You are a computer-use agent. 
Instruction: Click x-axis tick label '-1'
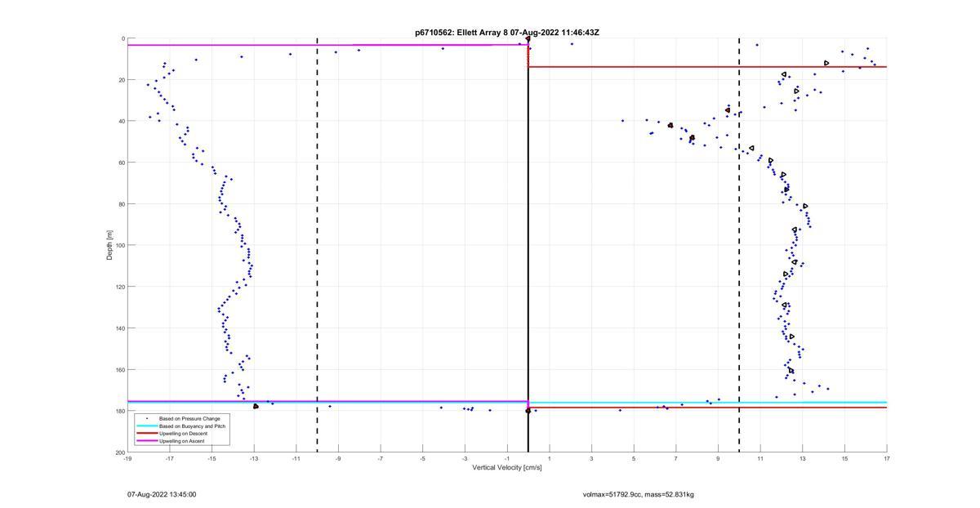coord(507,458)
